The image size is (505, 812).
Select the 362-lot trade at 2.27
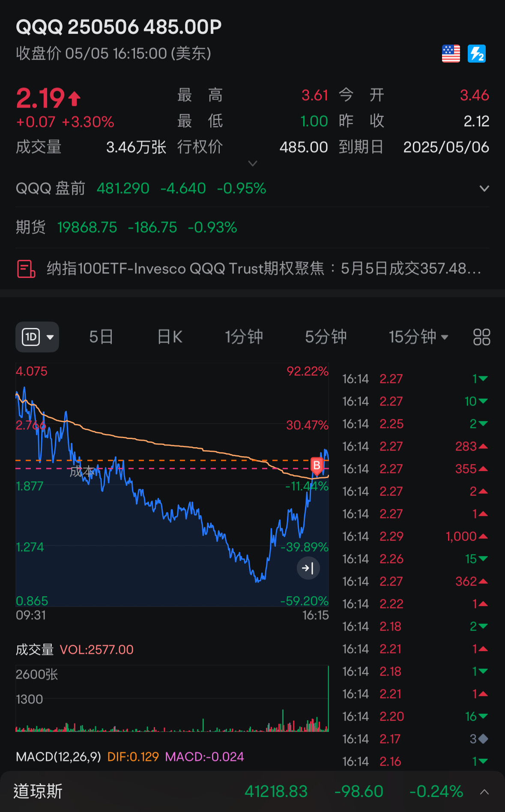[x=415, y=581]
